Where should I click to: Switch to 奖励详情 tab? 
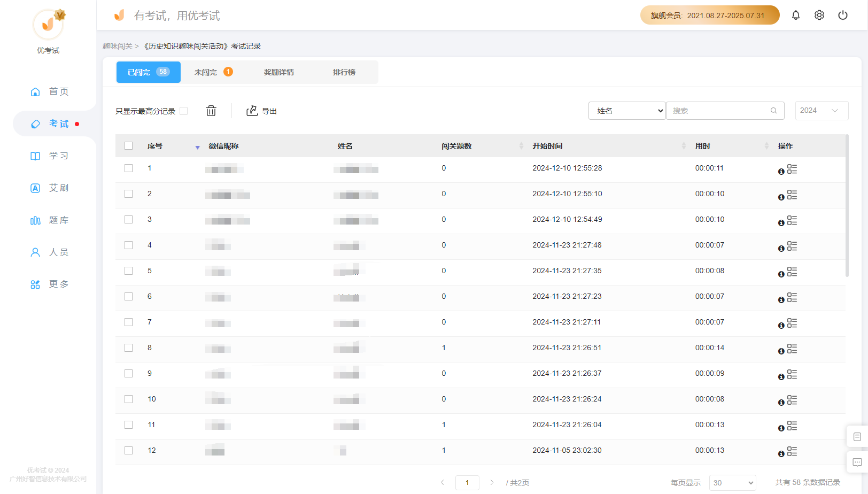click(279, 72)
